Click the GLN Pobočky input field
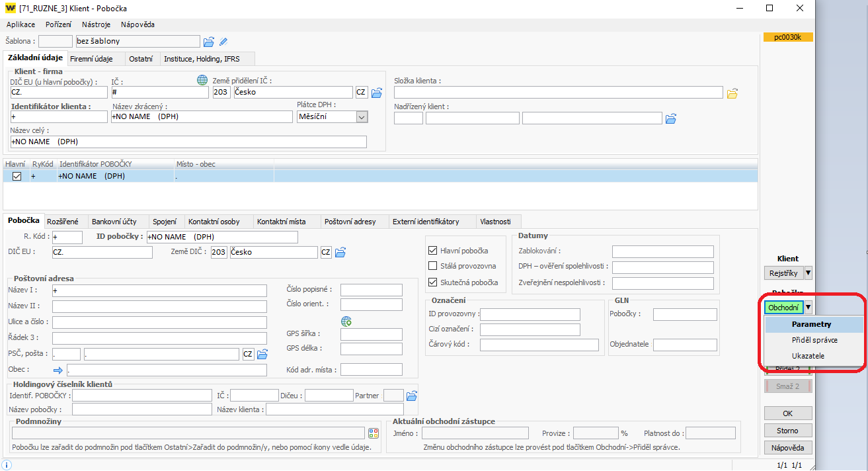This screenshot has height=471, width=868. pos(685,314)
